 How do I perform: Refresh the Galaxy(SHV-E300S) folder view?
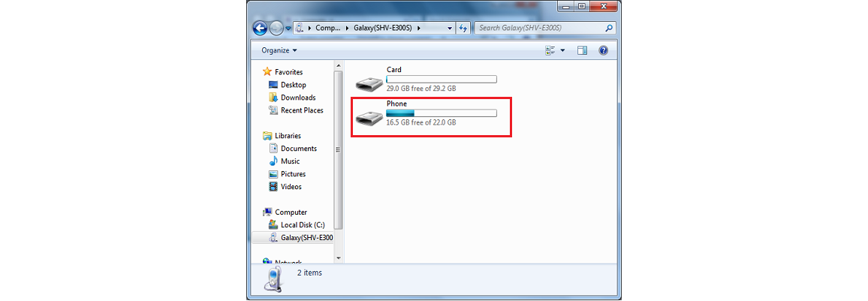click(x=463, y=28)
